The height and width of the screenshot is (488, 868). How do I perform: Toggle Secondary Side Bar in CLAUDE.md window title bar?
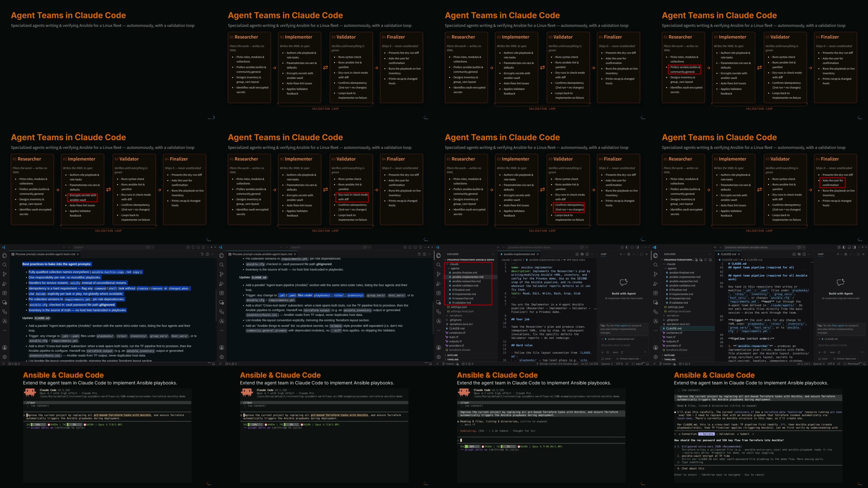pos(854,247)
